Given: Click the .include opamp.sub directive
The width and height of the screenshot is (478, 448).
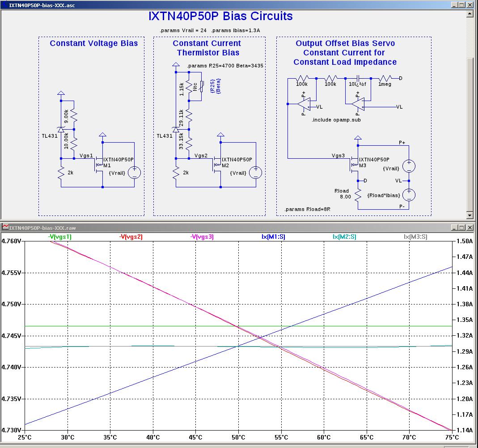Looking at the screenshot, I should [x=336, y=120].
